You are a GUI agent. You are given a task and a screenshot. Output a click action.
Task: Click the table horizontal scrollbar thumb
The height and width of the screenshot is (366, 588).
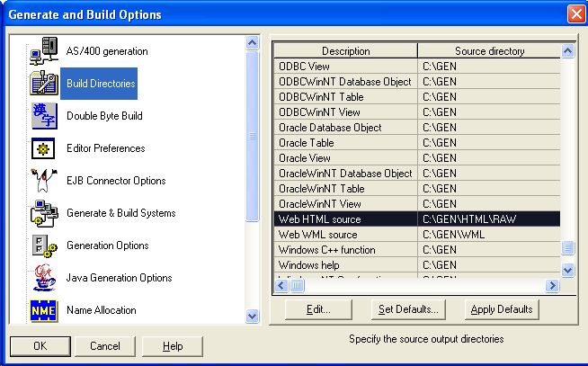click(297, 286)
